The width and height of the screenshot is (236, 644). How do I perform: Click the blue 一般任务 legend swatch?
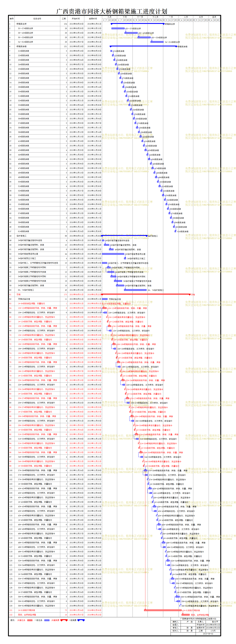(47, 620)
